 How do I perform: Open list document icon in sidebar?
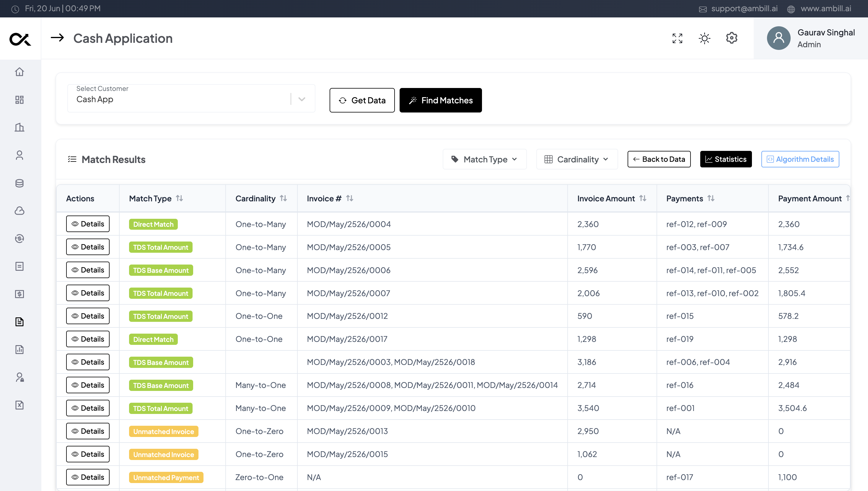pyautogui.click(x=19, y=266)
